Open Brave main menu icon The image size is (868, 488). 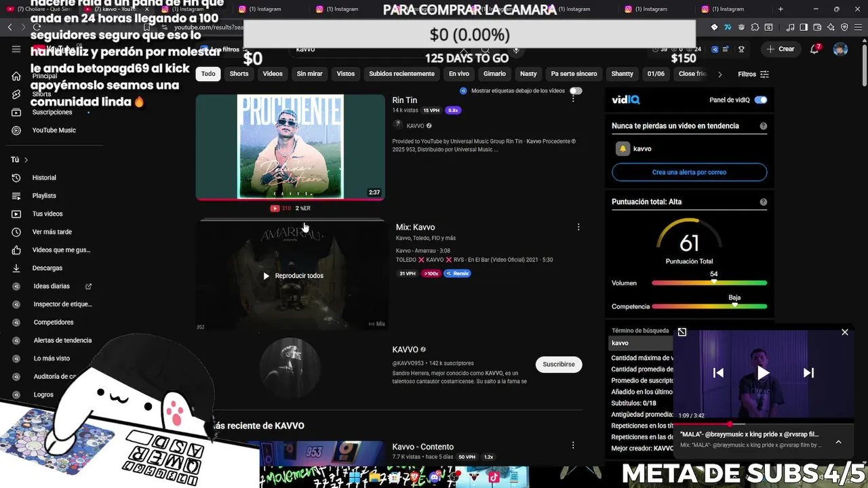(858, 27)
